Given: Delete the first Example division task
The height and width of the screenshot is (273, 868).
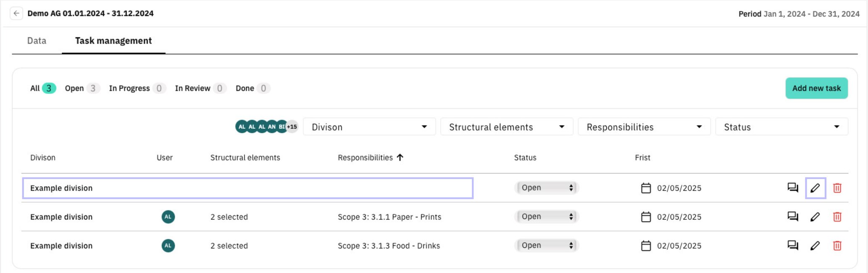Looking at the screenshot, I should (x=837, y=188).
